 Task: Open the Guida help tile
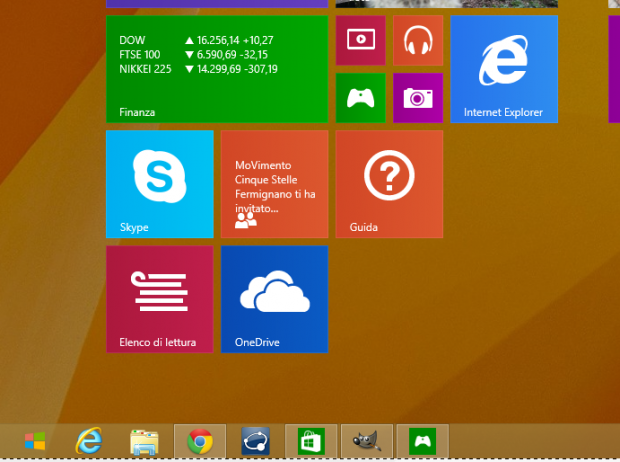(389, 184)
